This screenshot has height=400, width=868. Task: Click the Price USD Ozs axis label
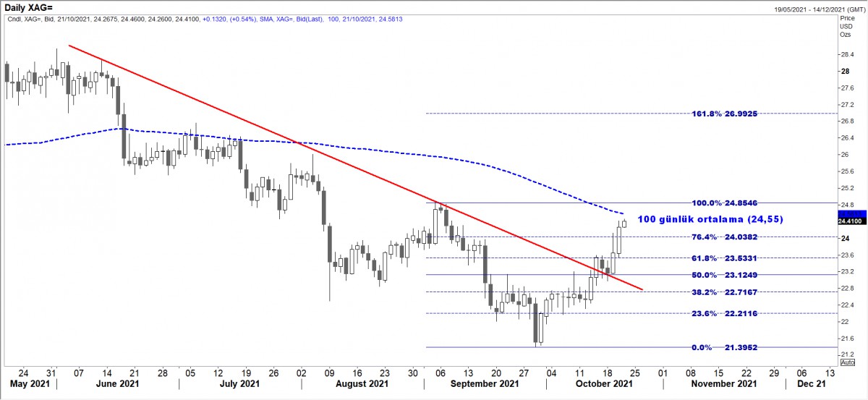coord(845,26)
